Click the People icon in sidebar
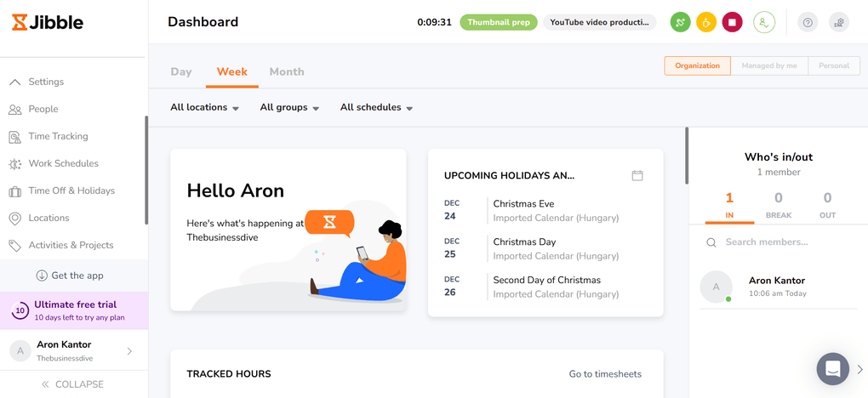868x398 pixels. click(15, 109)
